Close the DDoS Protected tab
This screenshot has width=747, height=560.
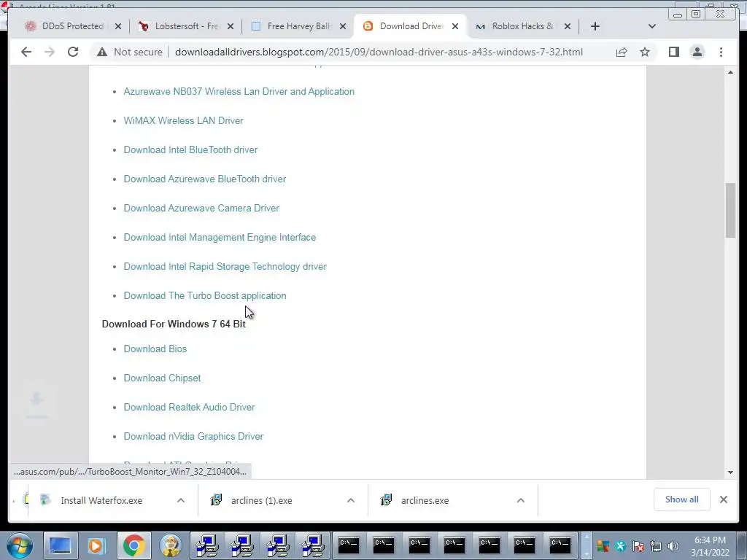pos(118,26)
